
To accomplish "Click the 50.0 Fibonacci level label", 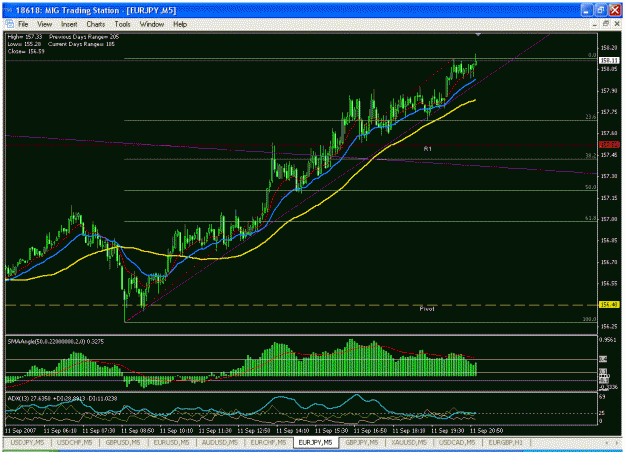I will point(591,187).
